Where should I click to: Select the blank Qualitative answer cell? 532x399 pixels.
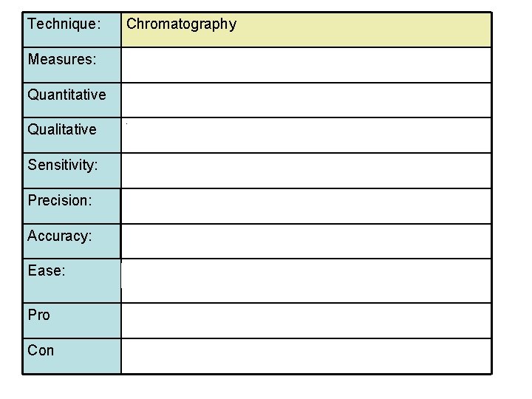[x=306, y=135]
